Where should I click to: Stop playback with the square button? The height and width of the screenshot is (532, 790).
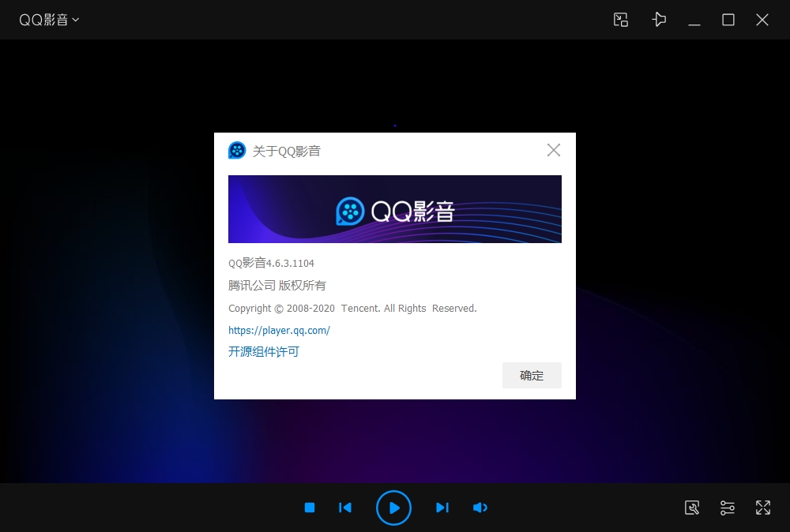(x=310, y=508)
